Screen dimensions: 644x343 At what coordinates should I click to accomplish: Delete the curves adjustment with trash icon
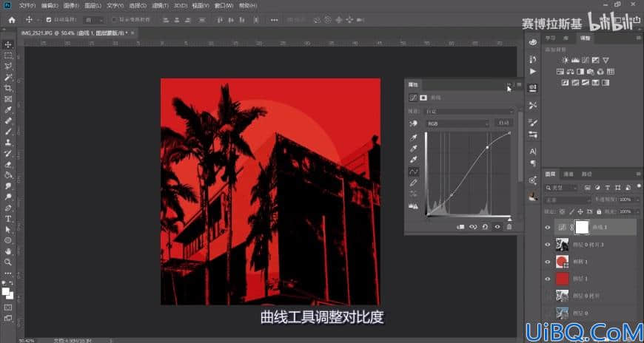coord(509,226)
